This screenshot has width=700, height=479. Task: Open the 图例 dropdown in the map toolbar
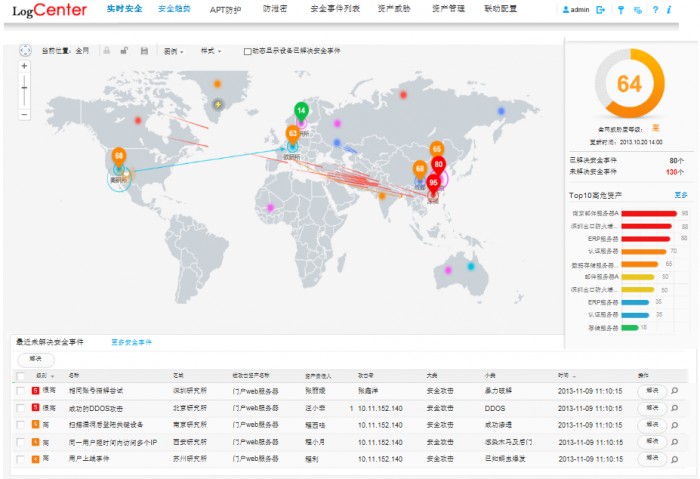pyautogui.click(x=174, y=51)
